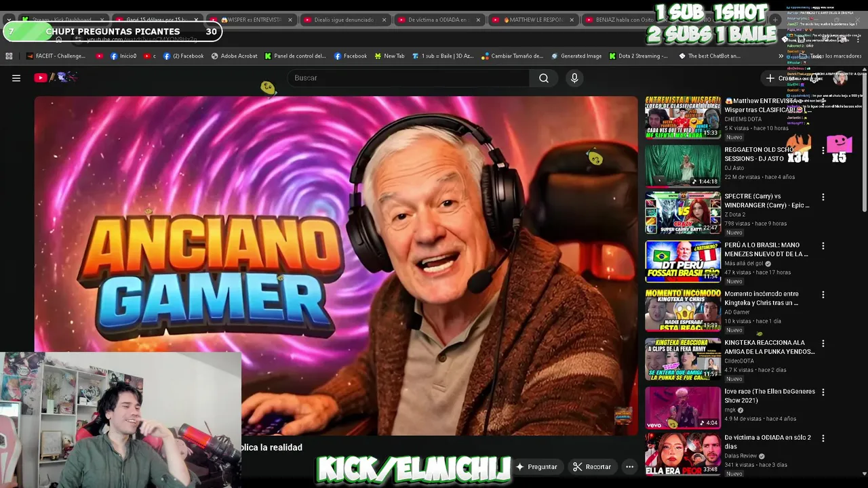The height and width of the screenshot is (488, 868).
Task: Close the De víctima a ODIADA tab
Action: 477,20
